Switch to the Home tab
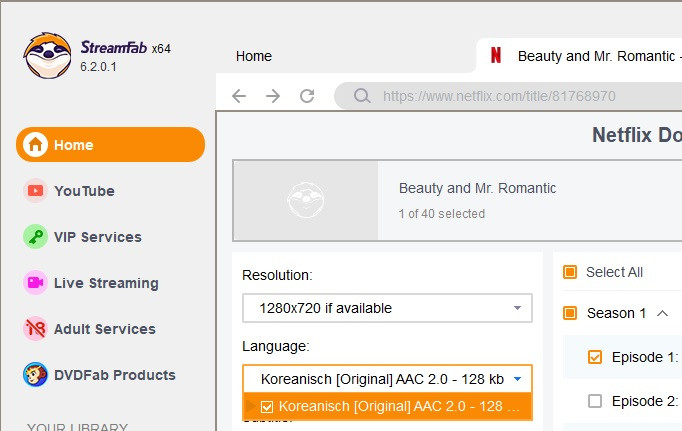 click(254, 56)
